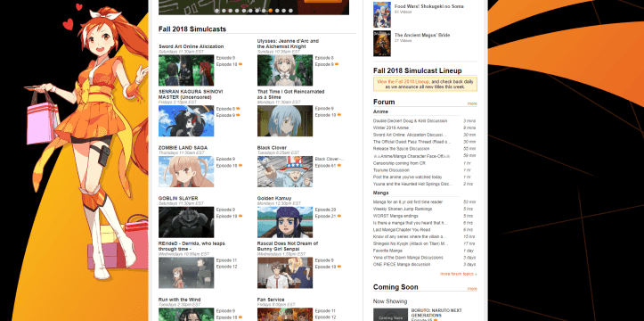644x321 pixels.
Task: Click the crown icon next to Golden Kamuy Episode 21
Action: 339,216
